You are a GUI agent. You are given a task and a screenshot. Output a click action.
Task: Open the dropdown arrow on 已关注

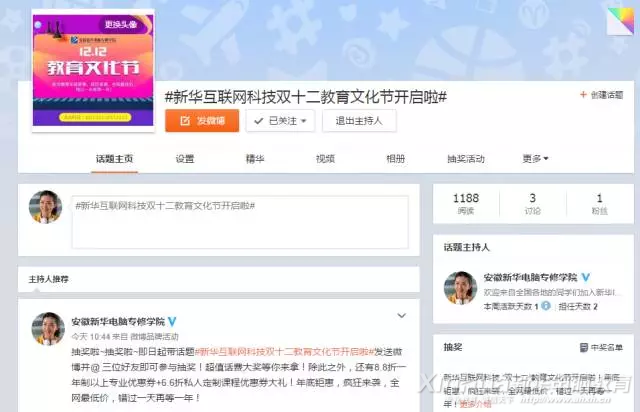(303, 121)
